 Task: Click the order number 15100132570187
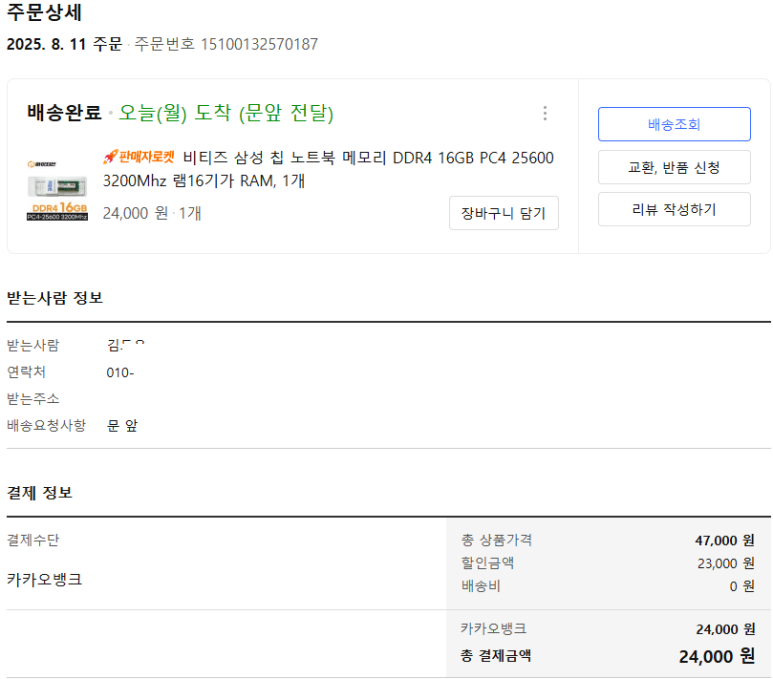(259, 44)
